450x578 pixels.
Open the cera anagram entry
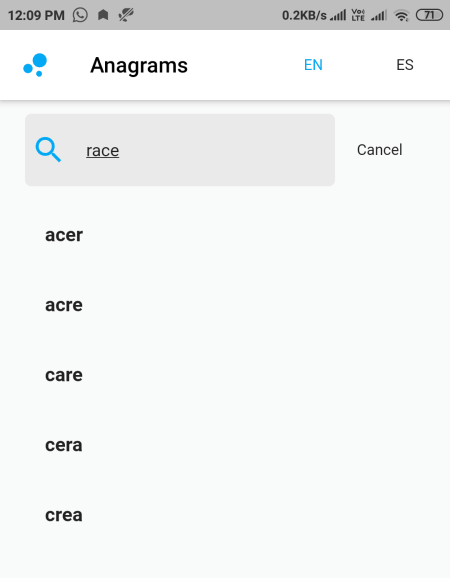tap(64, 445)
